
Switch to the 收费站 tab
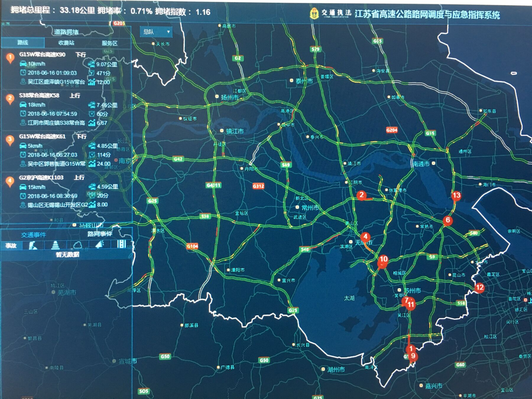click(66, 43)
